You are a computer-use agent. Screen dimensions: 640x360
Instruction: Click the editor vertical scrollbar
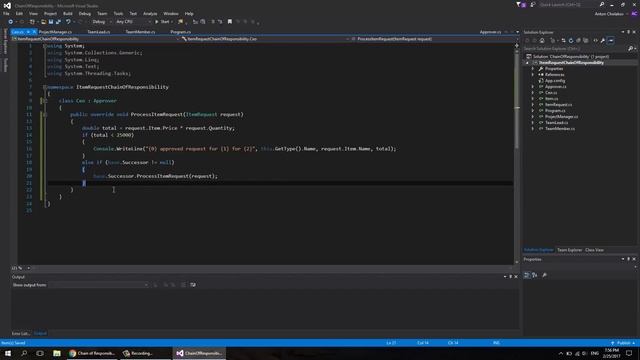tap(517, 153)
